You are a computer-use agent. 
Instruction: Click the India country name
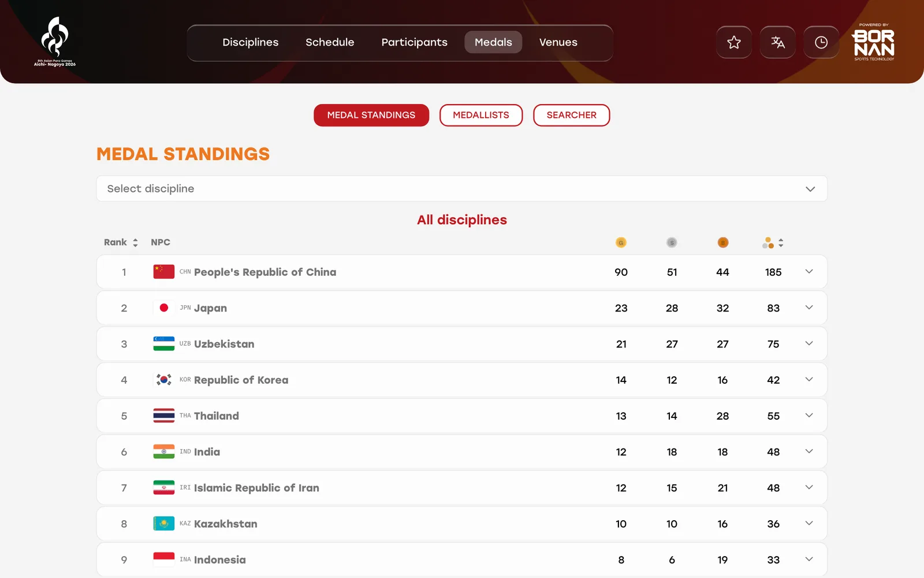point(207,452)
